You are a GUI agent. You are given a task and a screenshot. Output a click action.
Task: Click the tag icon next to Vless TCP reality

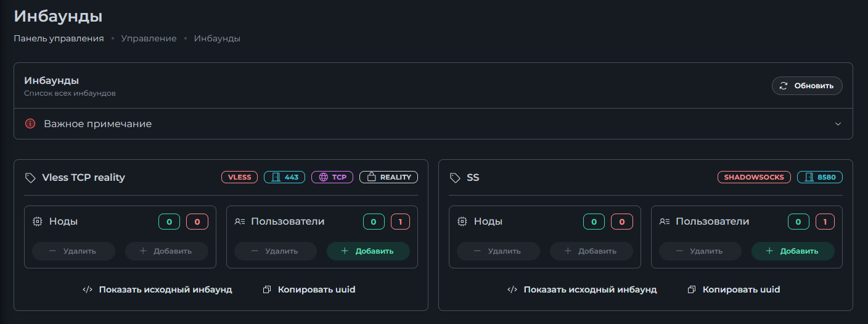point(30,178)
